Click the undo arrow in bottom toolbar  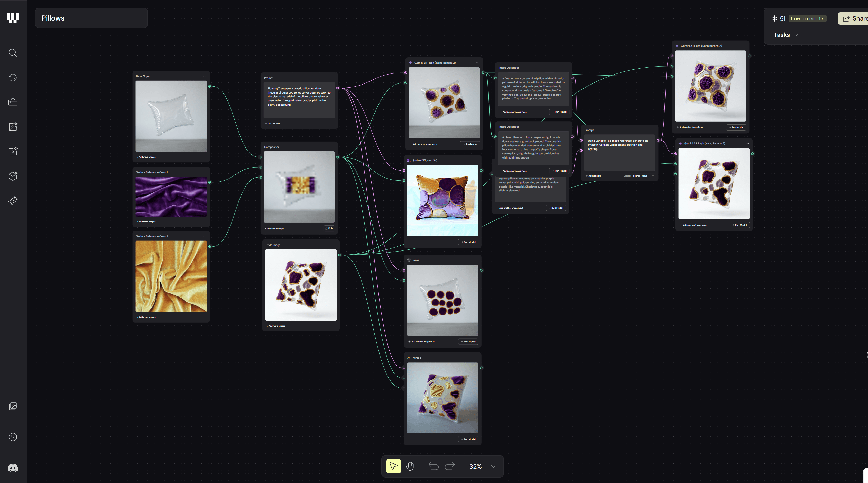pos(433,466)
